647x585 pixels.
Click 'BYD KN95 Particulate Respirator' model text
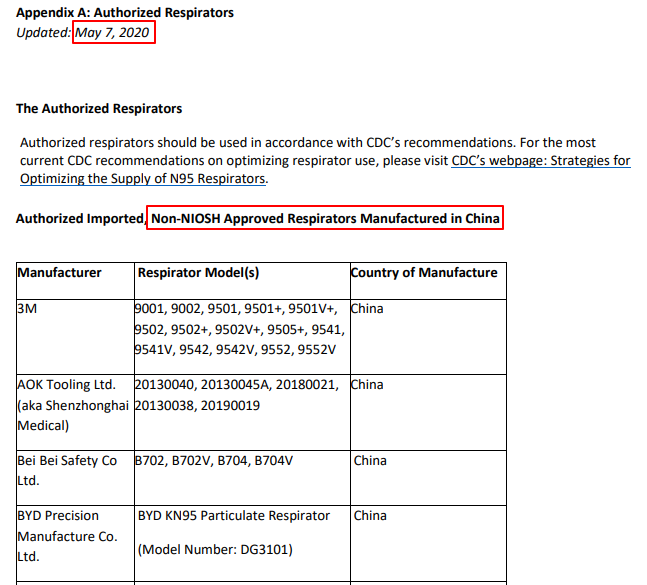pos(234,516)
